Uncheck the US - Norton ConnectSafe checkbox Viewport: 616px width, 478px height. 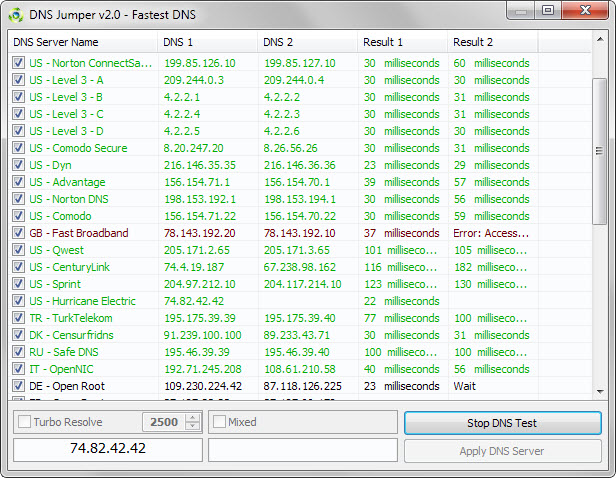(x=18, y=63)
